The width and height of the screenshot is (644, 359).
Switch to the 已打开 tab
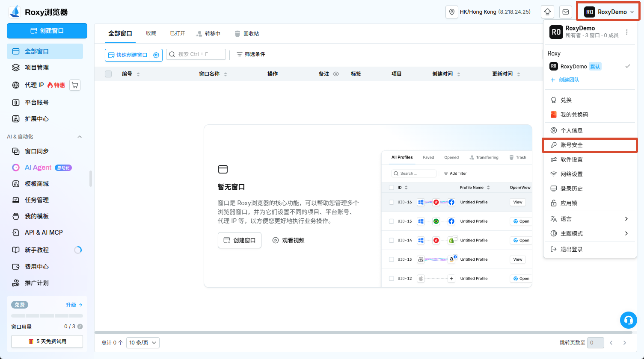(x=178, y=33)
